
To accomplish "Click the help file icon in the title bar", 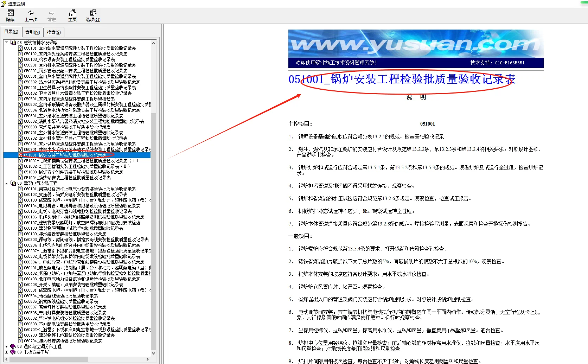I will tap(3, 4).
